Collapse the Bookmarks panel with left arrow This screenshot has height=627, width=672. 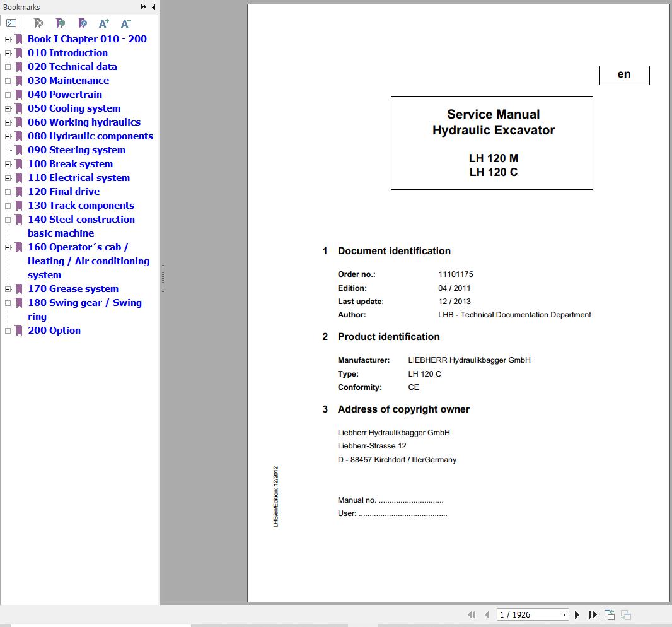click(153, 7)
